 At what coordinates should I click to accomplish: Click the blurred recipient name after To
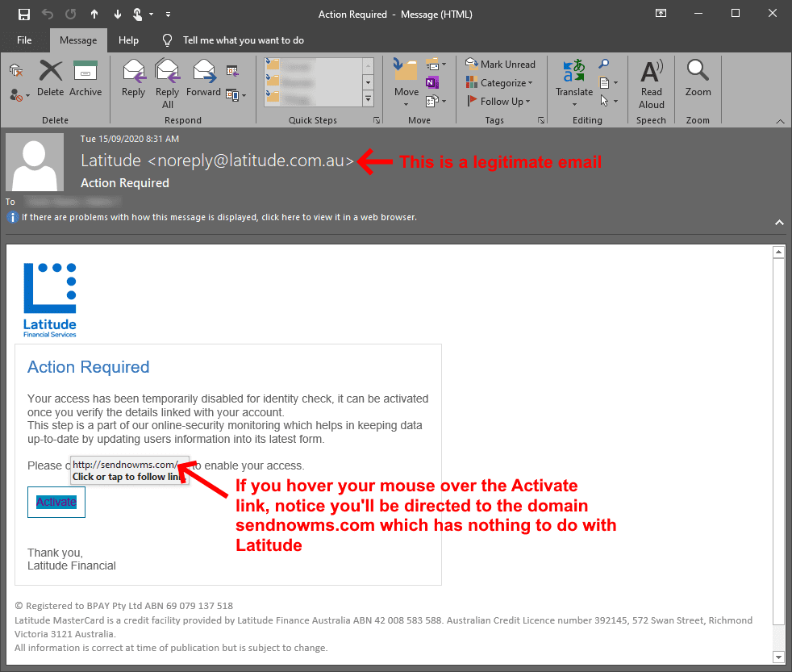[73, 202]
